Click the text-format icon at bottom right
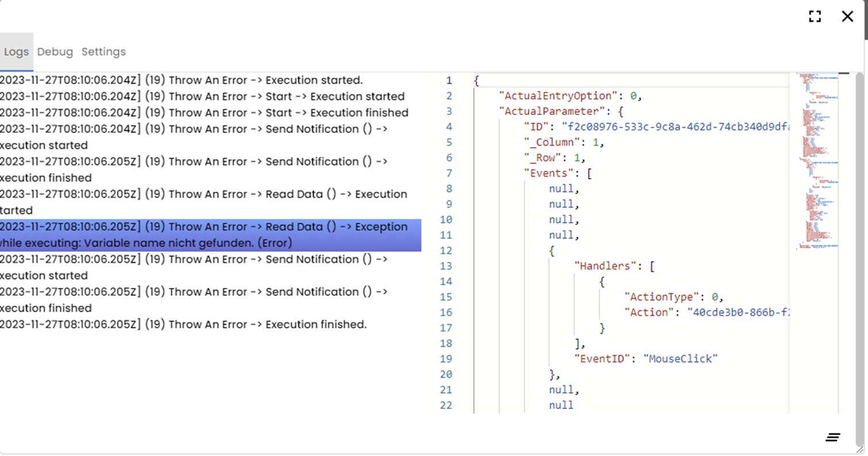This screenshot has height=456, width=868. pyautogui.click(x=832, y=437)
